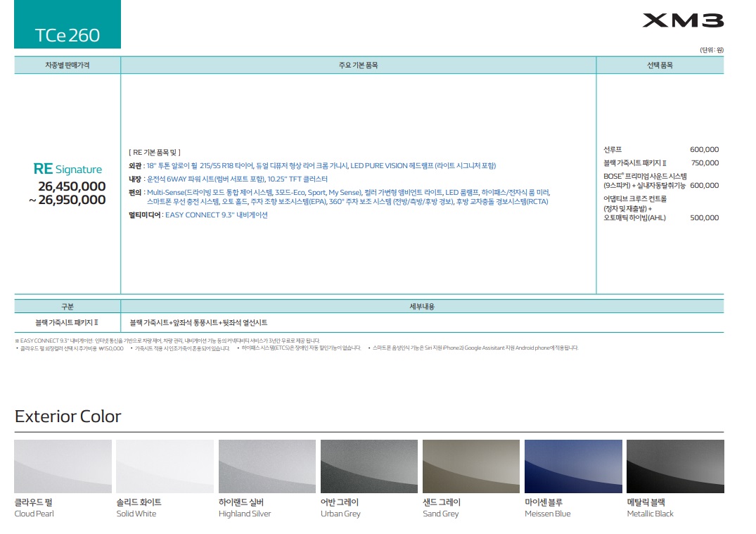Click the 세부내용 table header

tap(423, 307)
